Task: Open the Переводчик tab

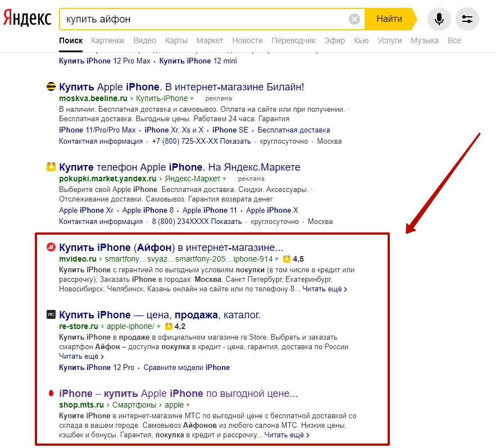Action: pos(293,40)
